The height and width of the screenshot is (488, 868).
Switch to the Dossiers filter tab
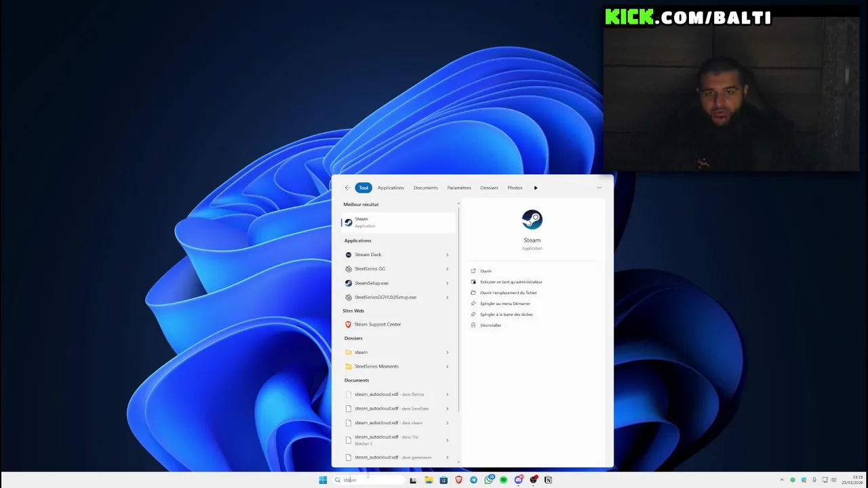489,188
